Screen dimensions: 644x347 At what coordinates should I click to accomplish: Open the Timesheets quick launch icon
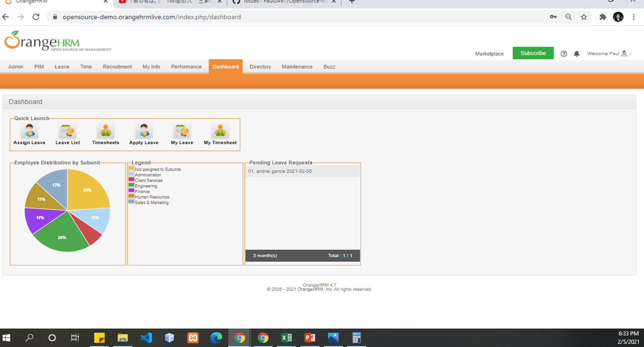click(x=106, y=131)
